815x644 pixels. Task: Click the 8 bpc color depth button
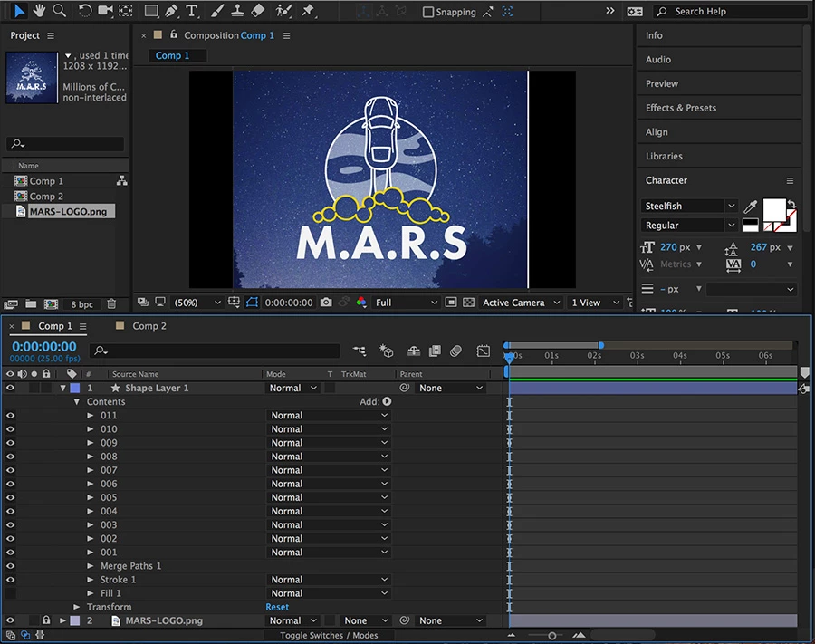(81, 304)
